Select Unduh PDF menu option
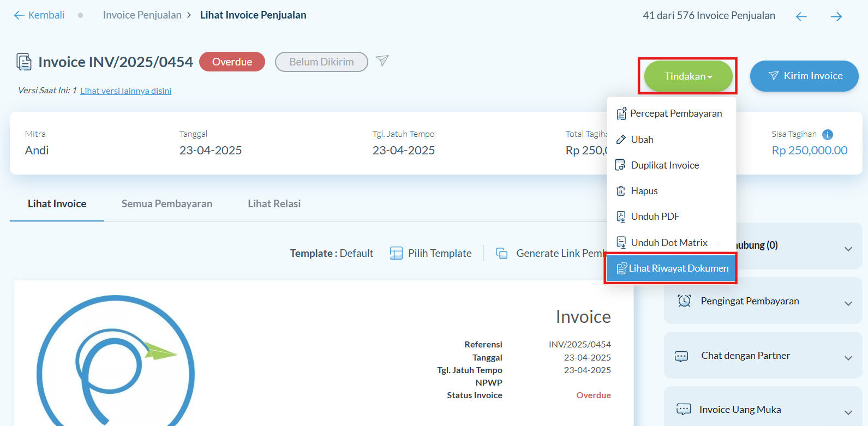Screen dimensions: 868x426 655,217
